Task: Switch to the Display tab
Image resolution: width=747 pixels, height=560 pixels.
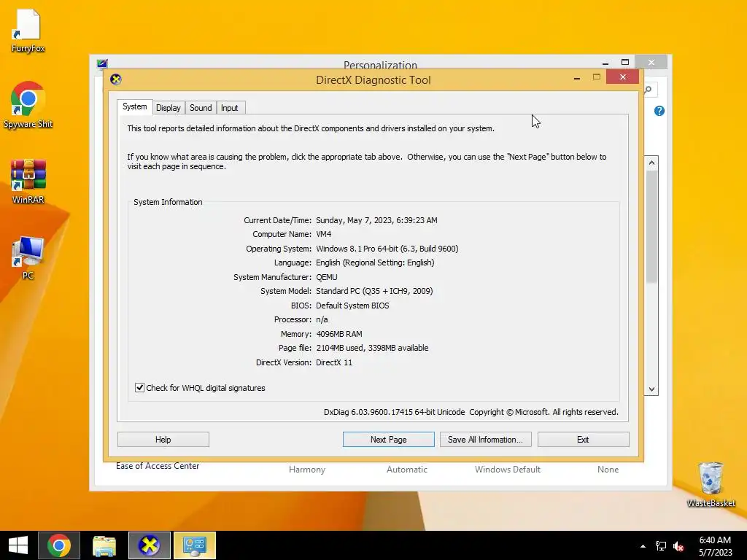Action: pyautogui.click(x=169, y=108)
